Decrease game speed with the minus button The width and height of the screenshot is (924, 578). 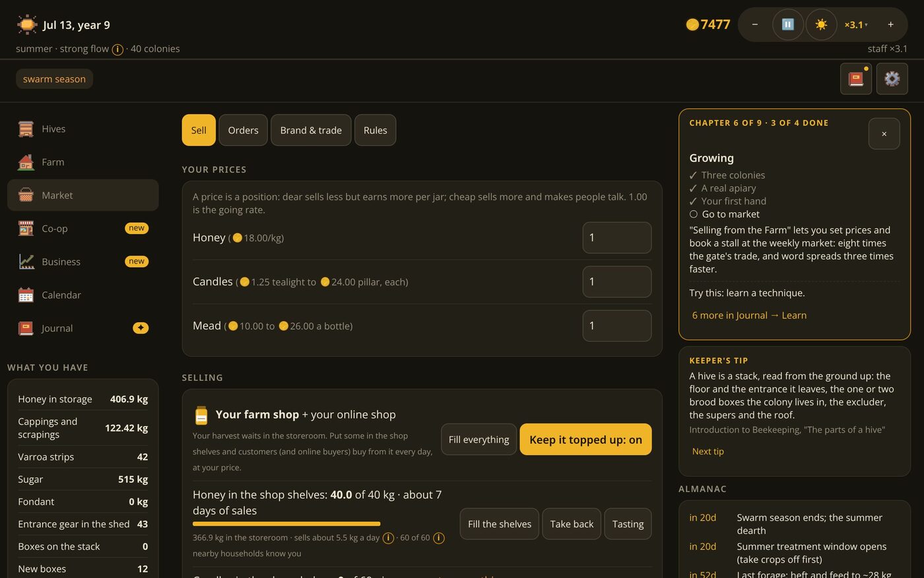click(x=755, y=24)
